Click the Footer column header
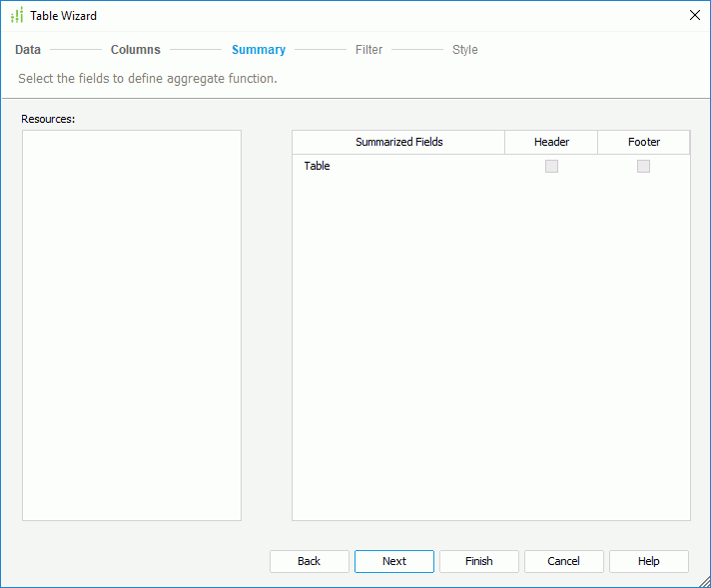Image resolution: width=711 pixels, height=588 pixels. pyautogui.click(x=644, y=143)
